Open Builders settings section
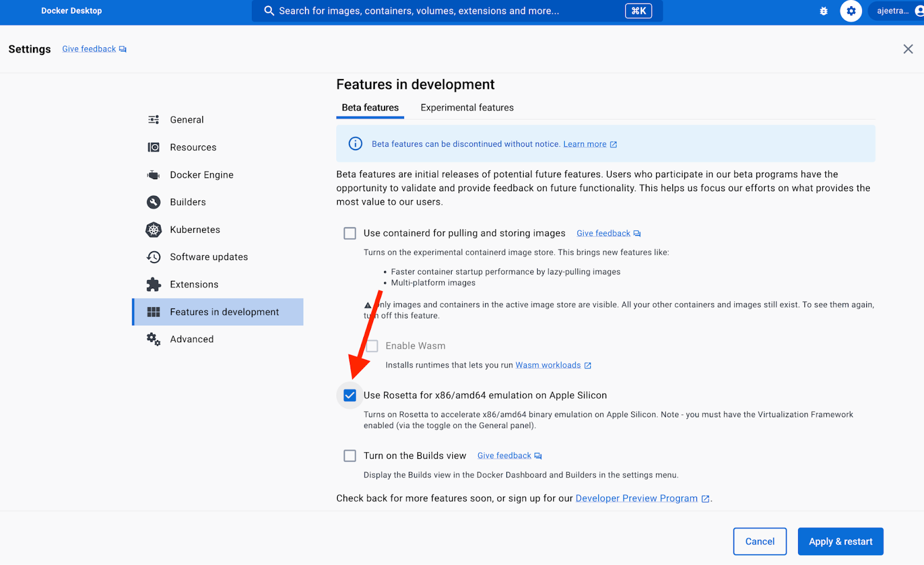The height and width of the screenshot is (565, 924). (218, 202)
